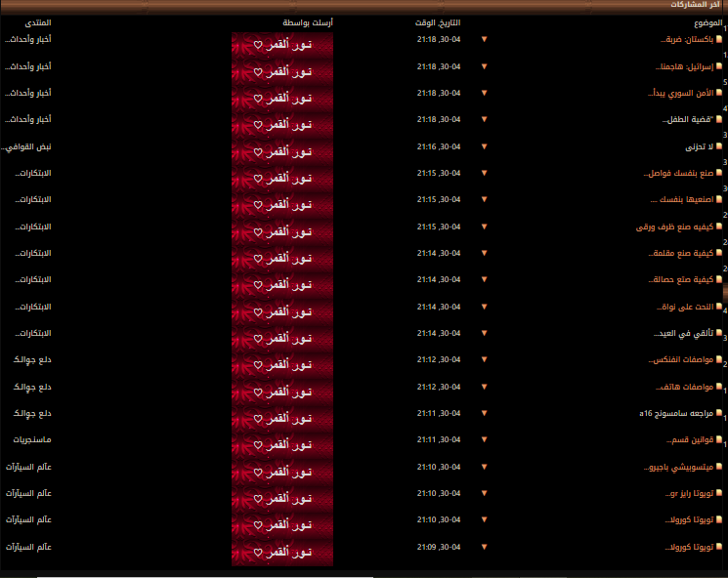The height and width of the screenshot is (578, 728).
Task: Open the topic النحت على نواة
Action: coord(685,307)
